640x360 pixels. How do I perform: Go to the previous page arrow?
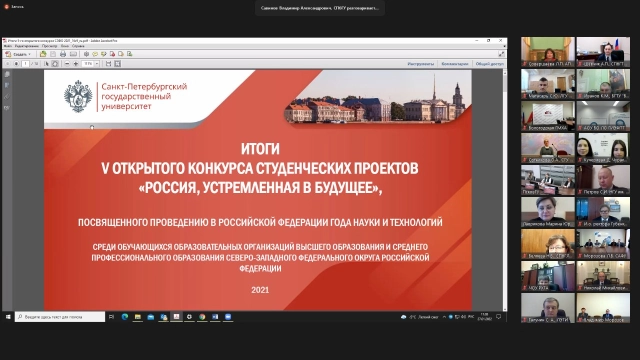(x=8, y=64)
